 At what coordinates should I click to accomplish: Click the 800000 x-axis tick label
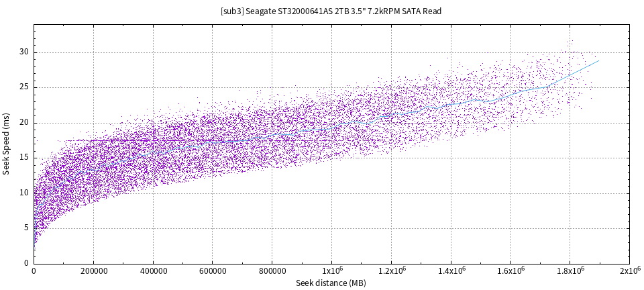tap(272, 271)
